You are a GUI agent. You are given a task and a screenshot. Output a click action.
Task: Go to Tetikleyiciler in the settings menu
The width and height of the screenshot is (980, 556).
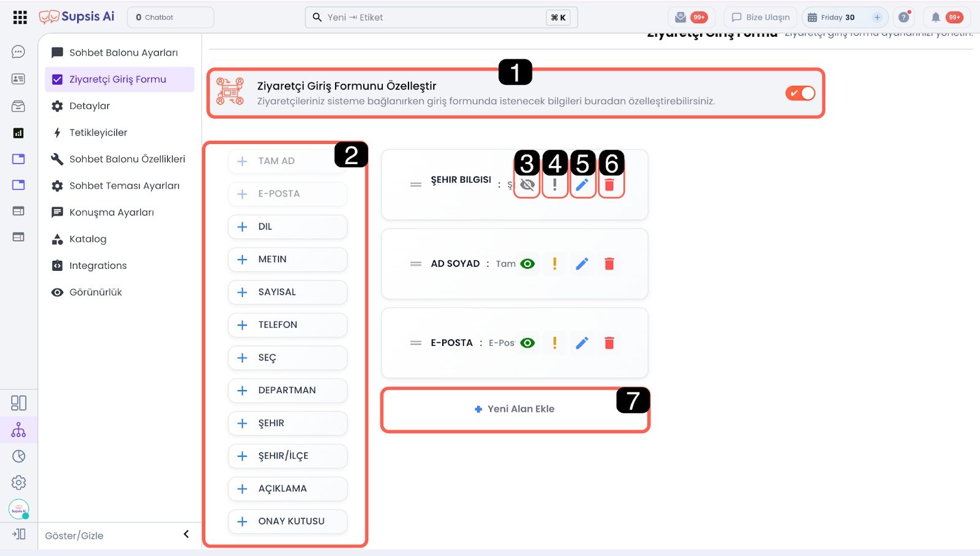pyautogui.click(x=98, y=132)
